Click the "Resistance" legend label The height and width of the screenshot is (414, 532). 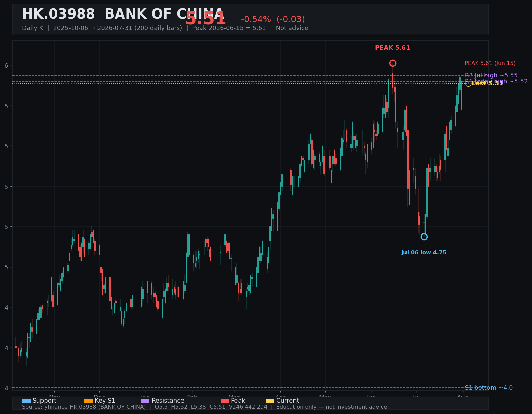click(168, 401)
